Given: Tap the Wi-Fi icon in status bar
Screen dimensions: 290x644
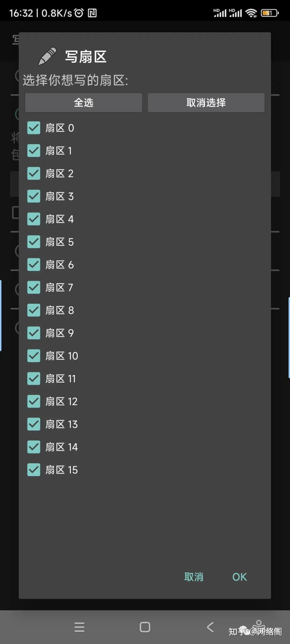Looking at the screenshot, I should 251,13.
